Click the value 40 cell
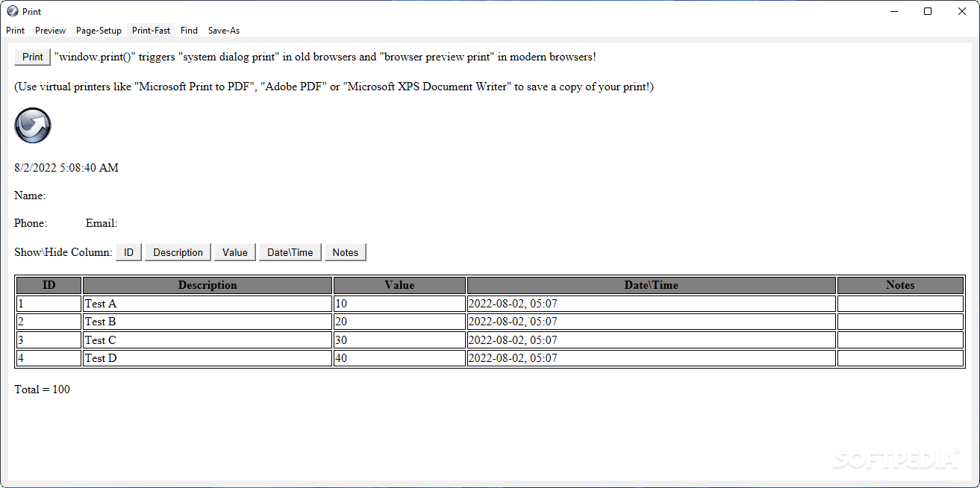Screen dimensions: 980x488 [400, 358]
